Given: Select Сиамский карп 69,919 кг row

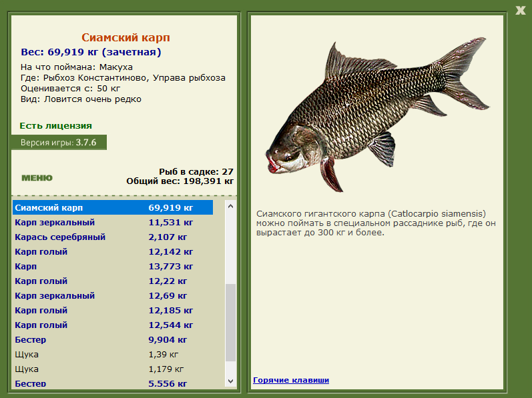Looking at the screenshot, I should pyautogui.click(x=113, y=207).
